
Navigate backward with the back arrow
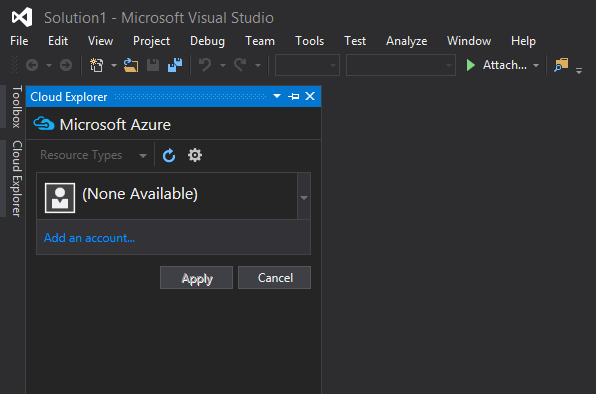point(32,65)
